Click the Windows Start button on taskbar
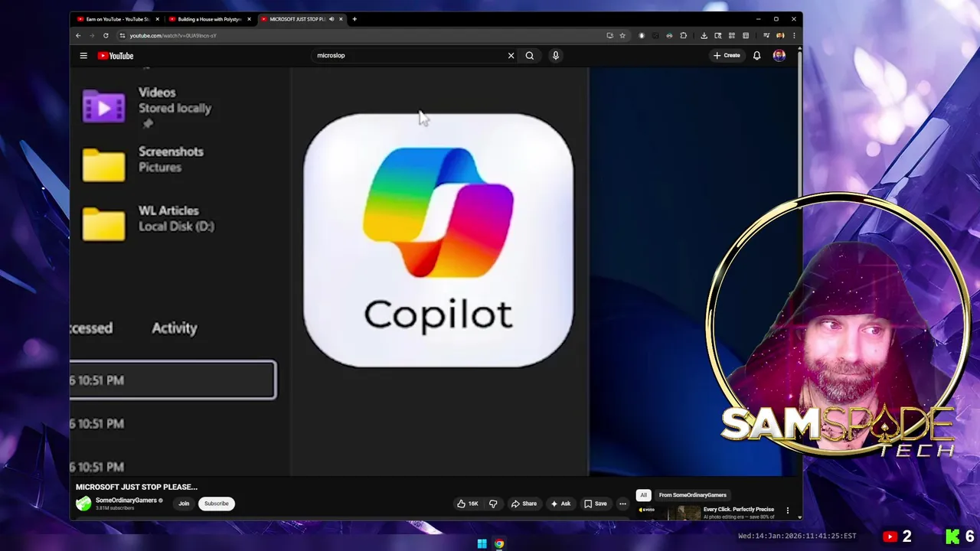Viewport: 980px width, 551px height. pyautogui.click(x=482, y=544)
